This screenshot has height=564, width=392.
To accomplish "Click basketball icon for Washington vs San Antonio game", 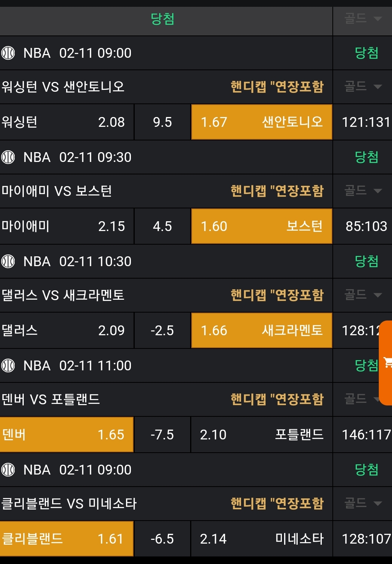I will pyautogui.click(x=8, y=53).
